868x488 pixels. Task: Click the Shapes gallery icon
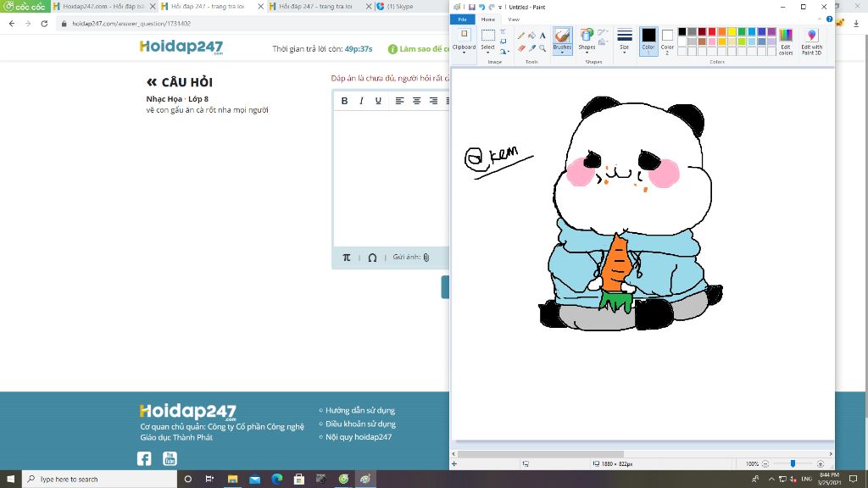coord(587,36)
